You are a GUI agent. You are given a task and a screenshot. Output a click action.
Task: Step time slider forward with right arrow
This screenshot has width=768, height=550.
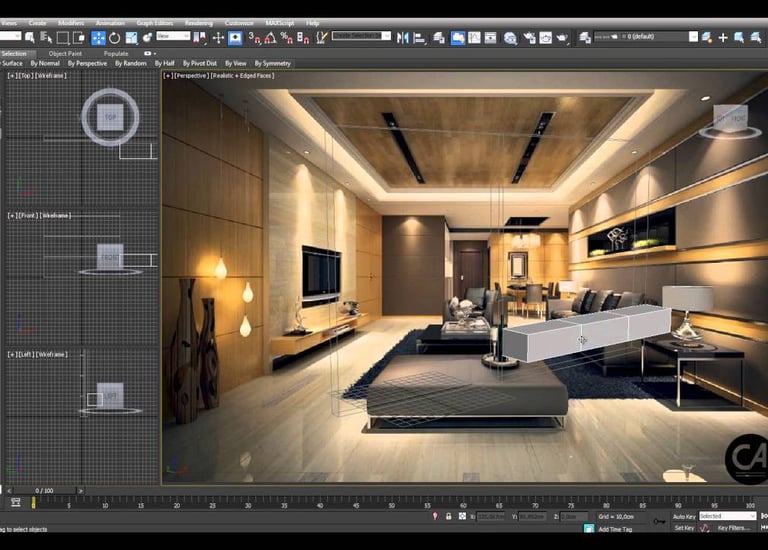[x=81, y=490]
